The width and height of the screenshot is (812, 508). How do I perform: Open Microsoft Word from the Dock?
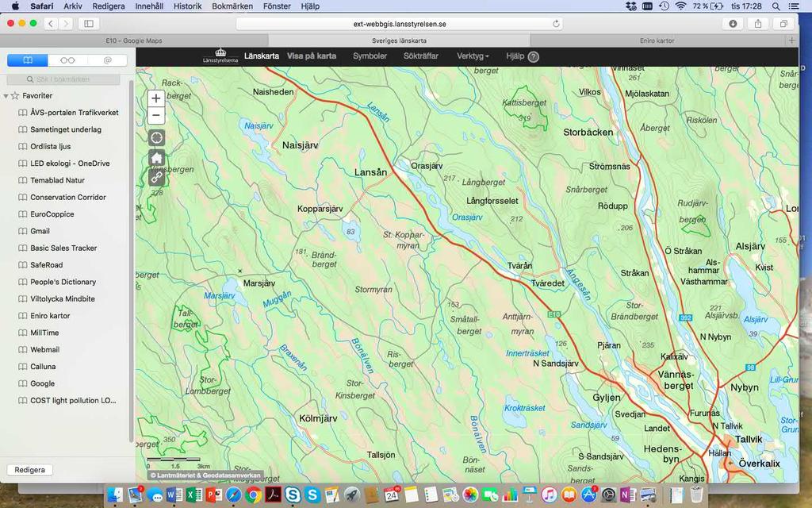[x=174, y=495]
